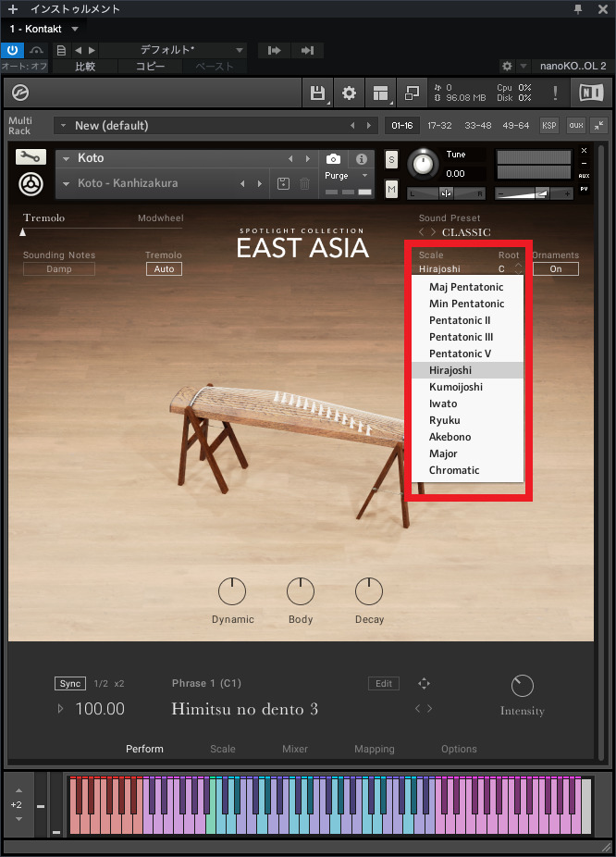Toggle the aux sends panel button
Screen dimensions: 616x857
tap(576, 125)
